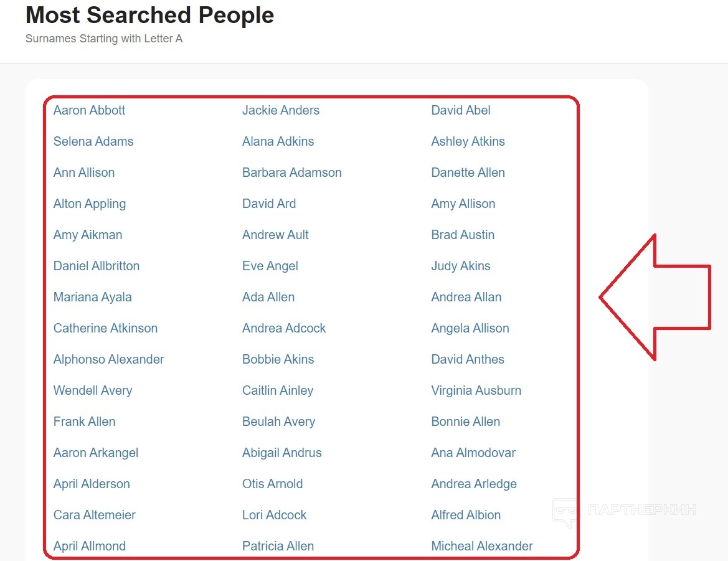The image size is (728, 561).
Task: Click Barbara Adamson in the list
Action: [291, 172]
